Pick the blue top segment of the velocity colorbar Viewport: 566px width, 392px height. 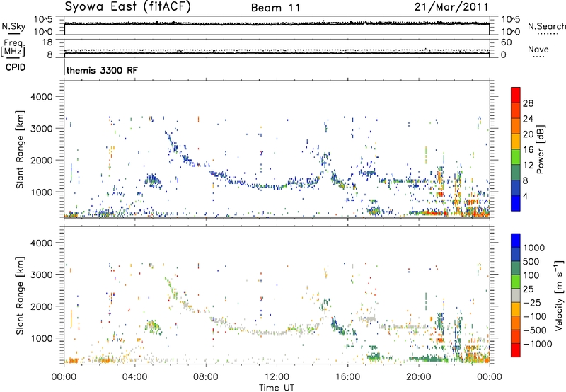pos(516,241)
